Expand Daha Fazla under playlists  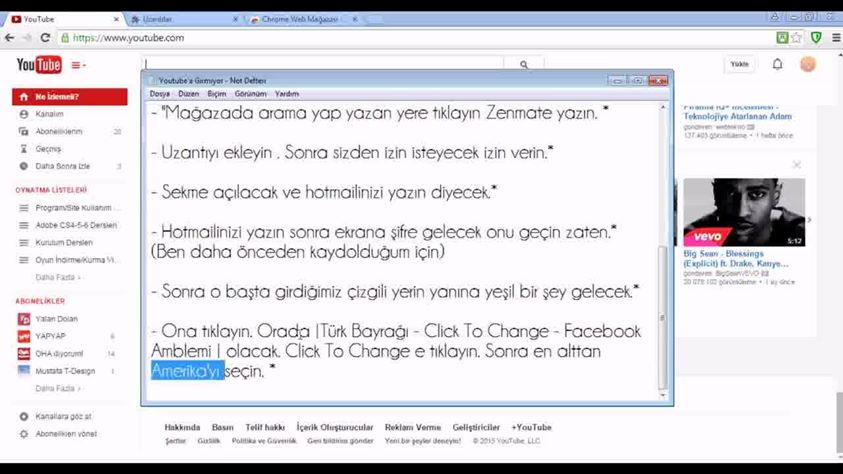pyautogui.click(x=58, y=277)
